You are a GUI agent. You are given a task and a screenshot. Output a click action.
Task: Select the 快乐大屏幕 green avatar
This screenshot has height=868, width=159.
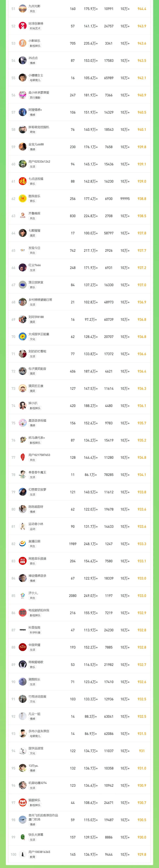tap(23, 837)
